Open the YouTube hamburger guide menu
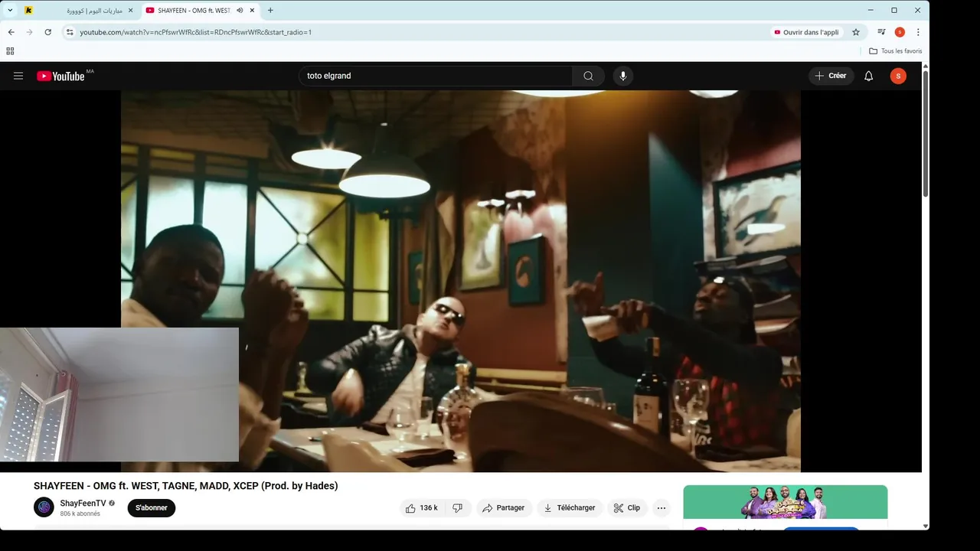The image size is (980, 551). tap(18, 76)
